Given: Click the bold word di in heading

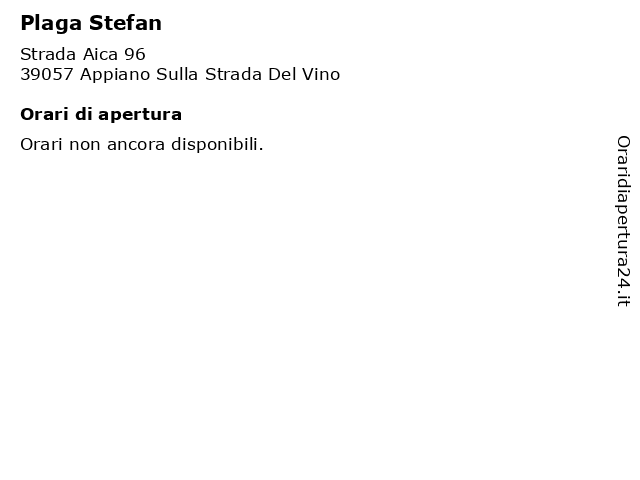Looking at the screenshot, I should 84,114.
